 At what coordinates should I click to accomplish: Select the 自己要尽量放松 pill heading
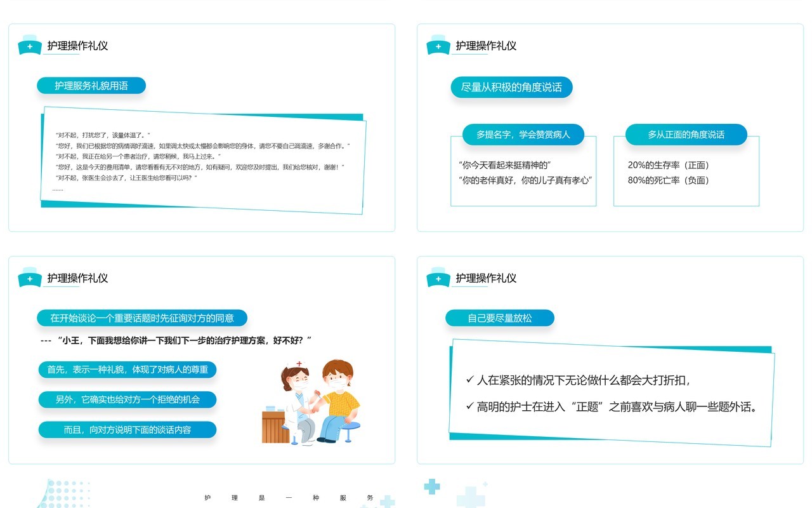tap(500, 318)
